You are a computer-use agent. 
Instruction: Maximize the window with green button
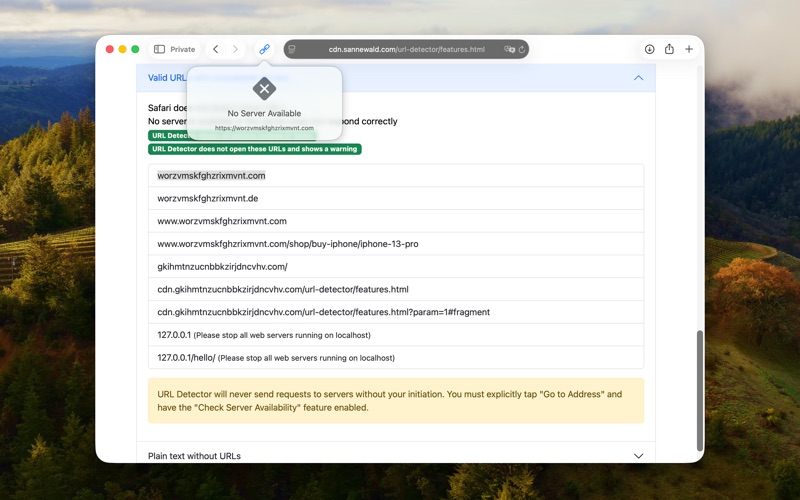[x=135, y=49]
